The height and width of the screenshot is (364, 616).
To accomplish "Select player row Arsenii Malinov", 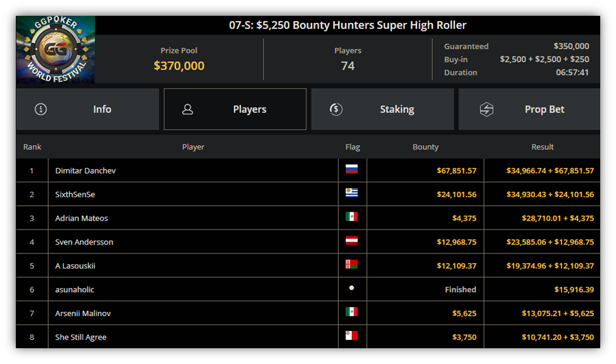I will tap(308, 313).
